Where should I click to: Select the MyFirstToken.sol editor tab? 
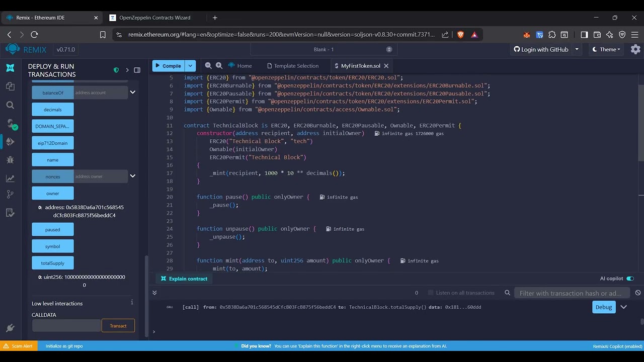click(x=361, y=65)
